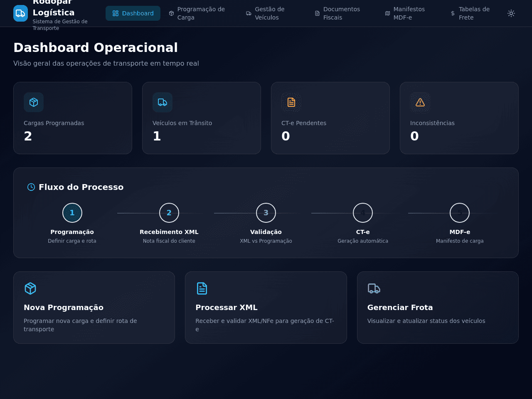
Task: Click the 'Geração automática' caption
Action: [x=363, y=241]
